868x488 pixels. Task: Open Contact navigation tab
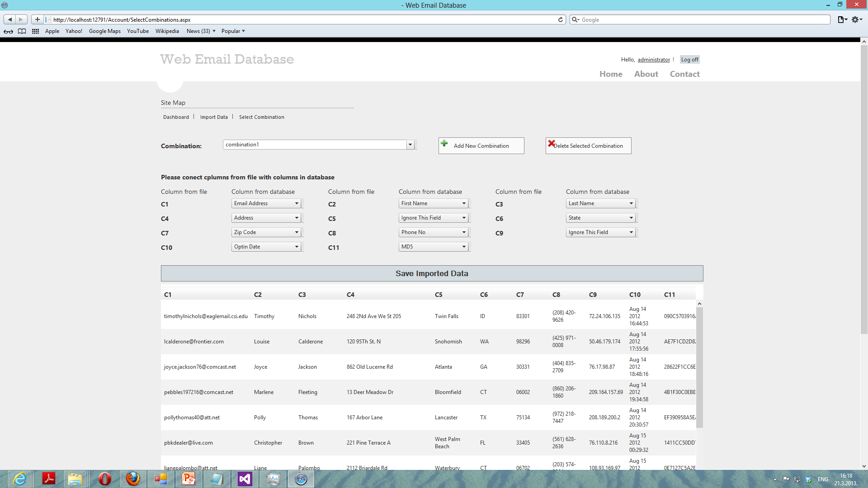point(684,74)
